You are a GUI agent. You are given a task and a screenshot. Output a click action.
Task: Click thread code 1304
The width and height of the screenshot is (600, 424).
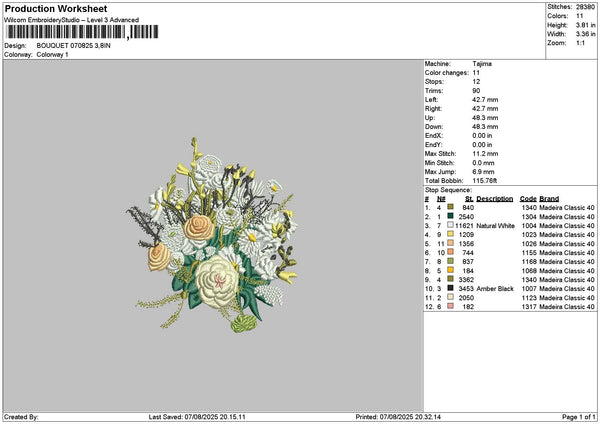point(529,217)
